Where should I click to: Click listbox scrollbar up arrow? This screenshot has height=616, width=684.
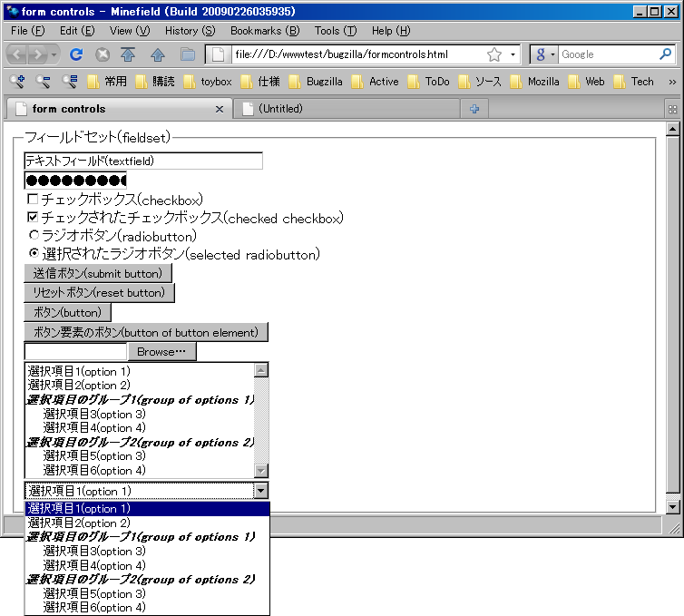(x=261, y=370)
